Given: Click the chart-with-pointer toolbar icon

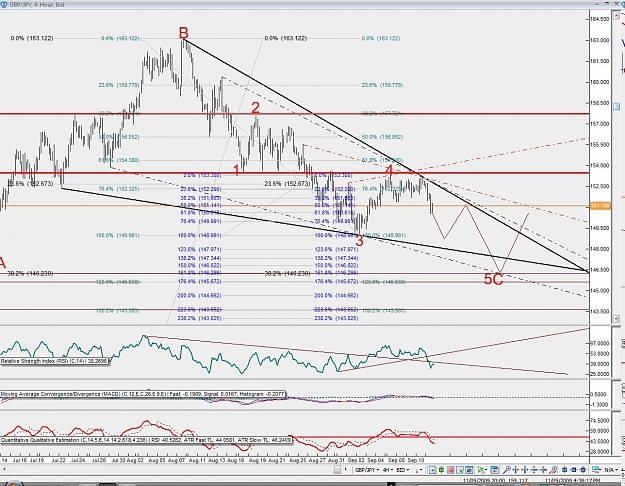Looking at the screenshot, I should coord(460,470).
